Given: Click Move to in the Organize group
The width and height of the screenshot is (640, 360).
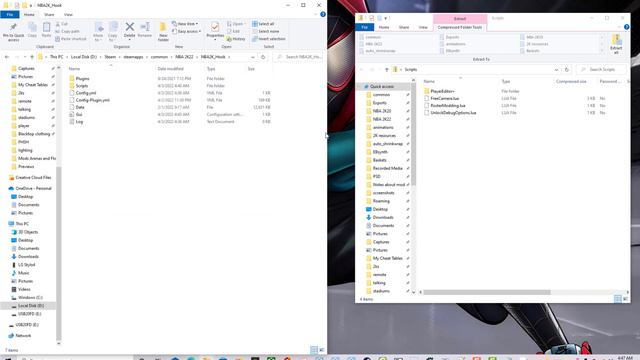Looking at the screenshot, I should pos(98,32).
